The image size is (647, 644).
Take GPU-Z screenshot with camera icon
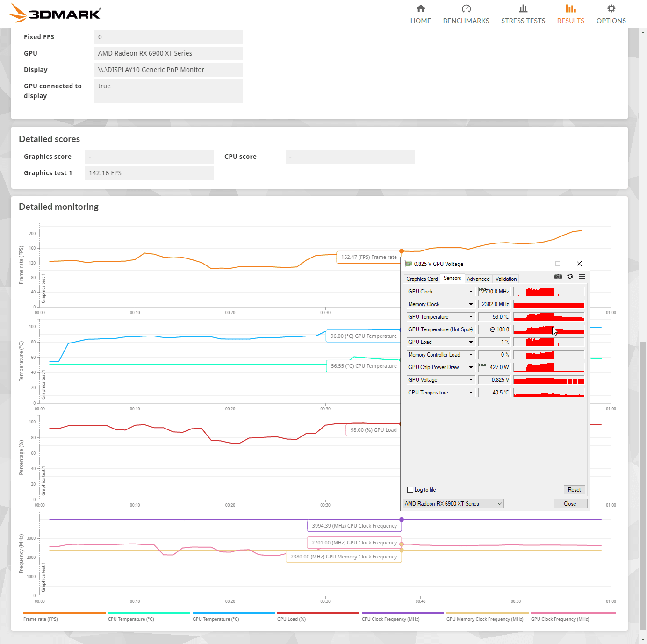pyautogui.click(x=558, y=276)
